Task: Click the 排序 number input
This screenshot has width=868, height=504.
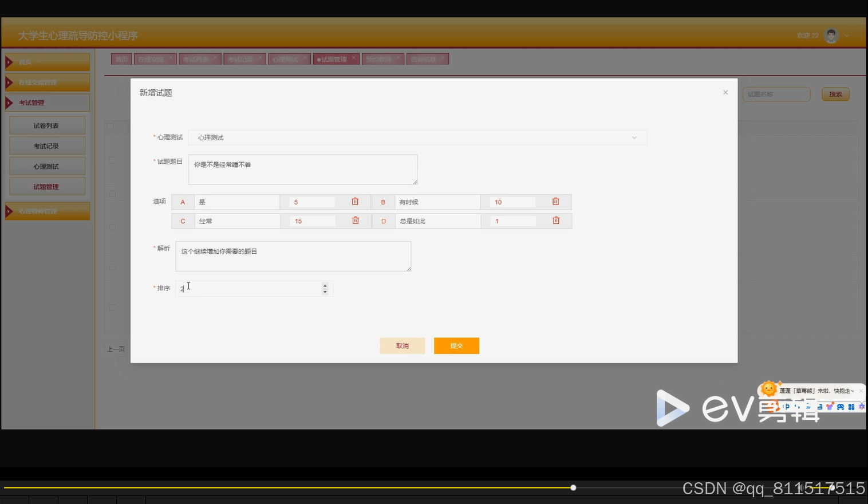Action: click(x=254, y=289)
